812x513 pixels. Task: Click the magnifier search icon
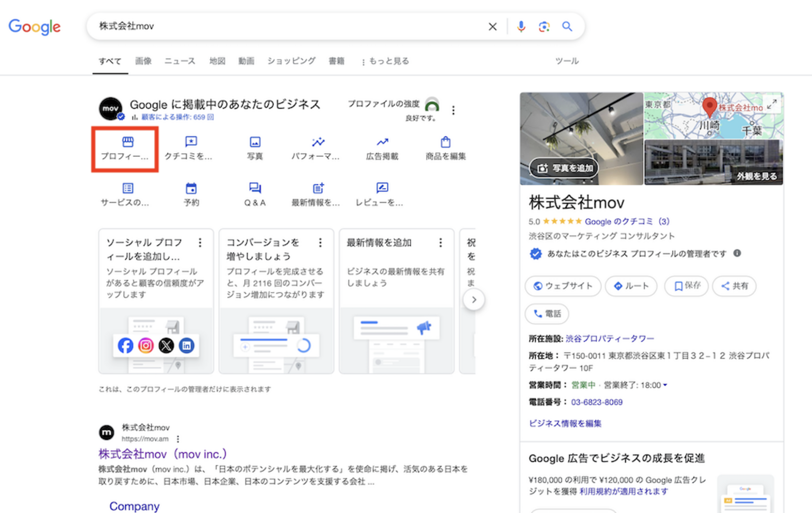tap(567, 26)
